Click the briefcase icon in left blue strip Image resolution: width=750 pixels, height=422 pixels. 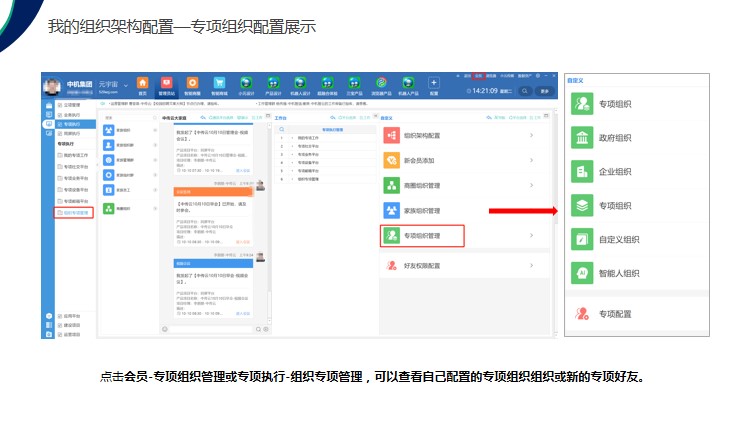49,105
